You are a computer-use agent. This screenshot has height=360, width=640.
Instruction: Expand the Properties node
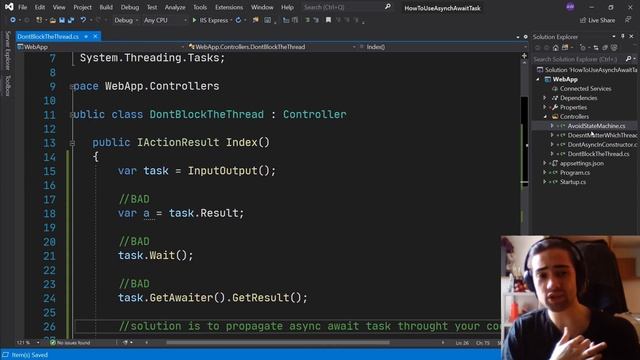click(x=545, y=107)
